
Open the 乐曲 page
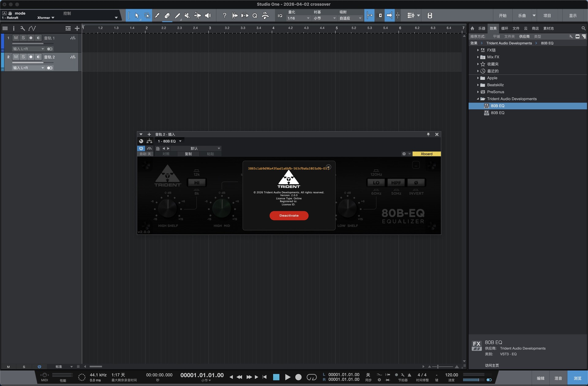coord(522,16)
